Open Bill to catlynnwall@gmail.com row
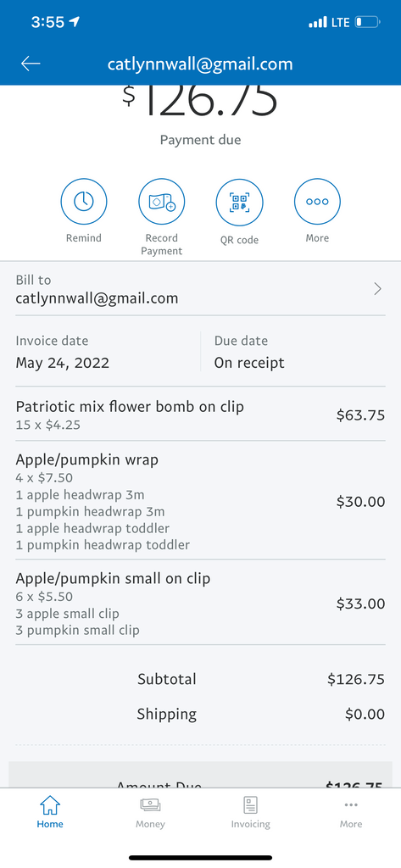Screen dimensions: 401x868 point(200,289)
